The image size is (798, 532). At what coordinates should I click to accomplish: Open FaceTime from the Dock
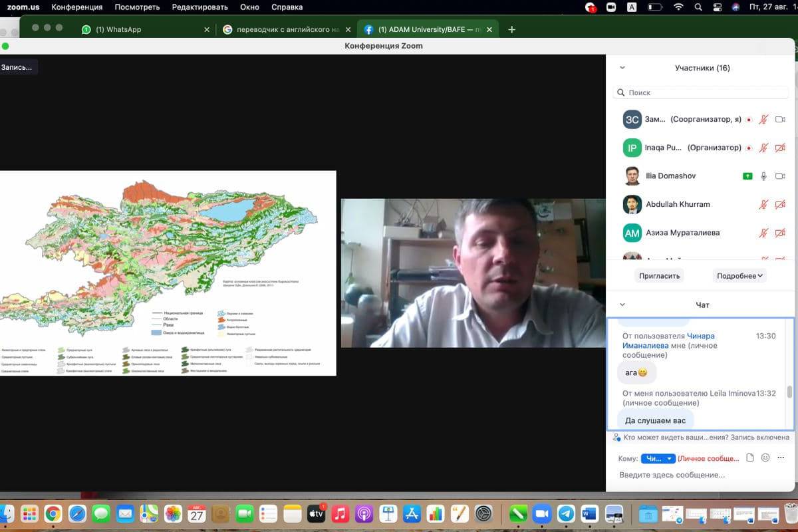[245, 513]
